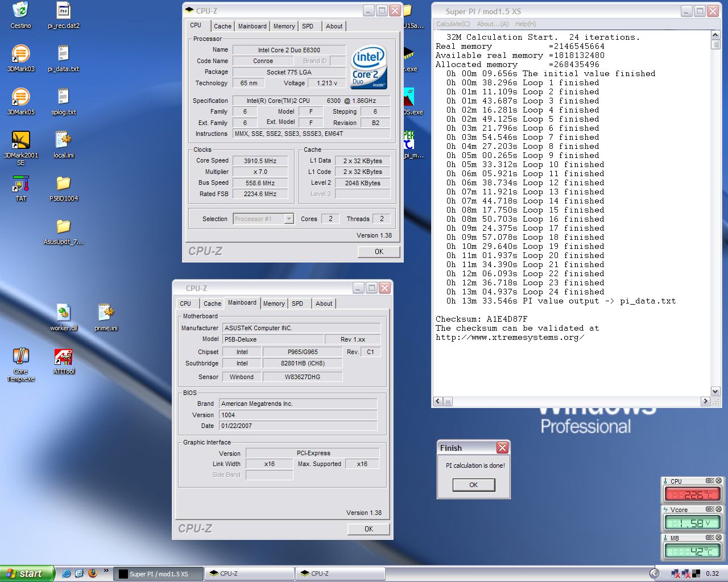Open the pi_rec.dat2 file icon
The height and width of the screenshot is (582, 728).
pyautogui.click(x=63, y=10)
